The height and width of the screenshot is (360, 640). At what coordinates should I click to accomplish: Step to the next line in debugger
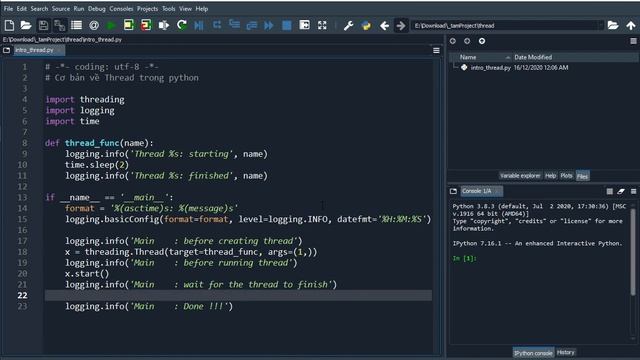[x=217, y=25]
